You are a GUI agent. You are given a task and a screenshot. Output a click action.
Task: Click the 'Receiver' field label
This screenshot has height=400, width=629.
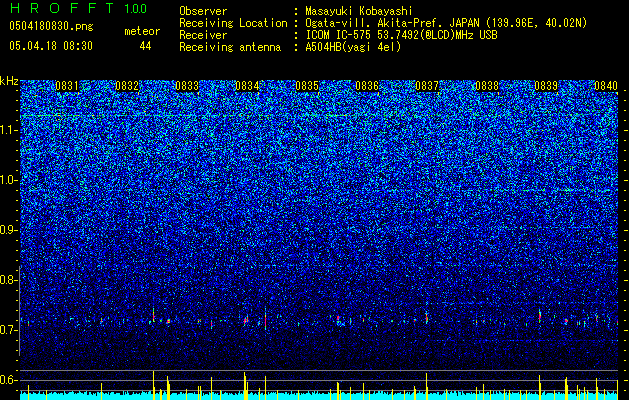coord(203,35)
